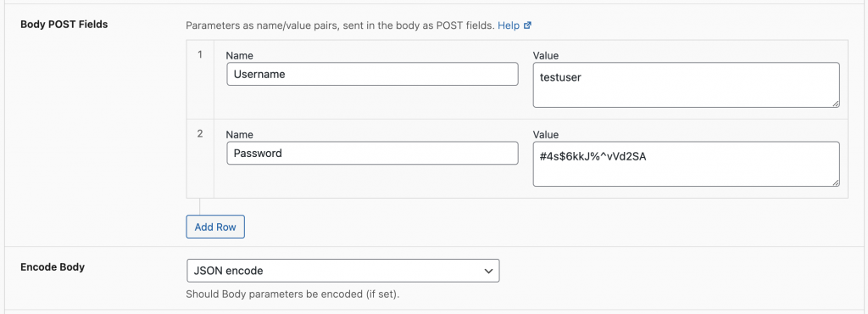This screenshot has width=868, height=314.
Task: Click the 'Should Body parameters be encoded' description
Action: [292, 294]
